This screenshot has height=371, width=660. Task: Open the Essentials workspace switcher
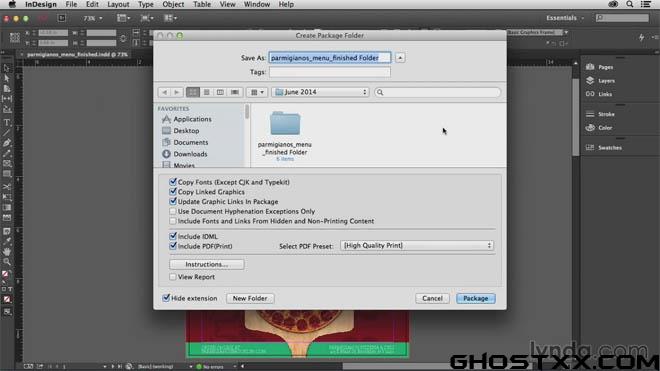pyautogui.click(x=565, y=18)
